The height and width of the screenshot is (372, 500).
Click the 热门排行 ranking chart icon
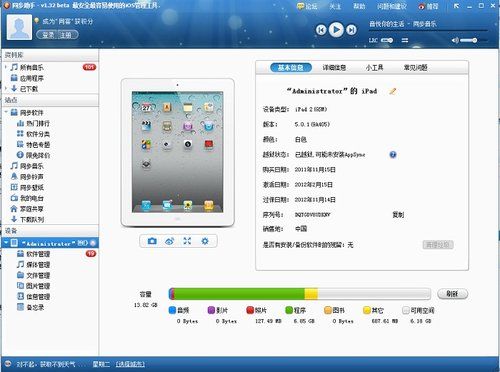click(x=20, y=123)
